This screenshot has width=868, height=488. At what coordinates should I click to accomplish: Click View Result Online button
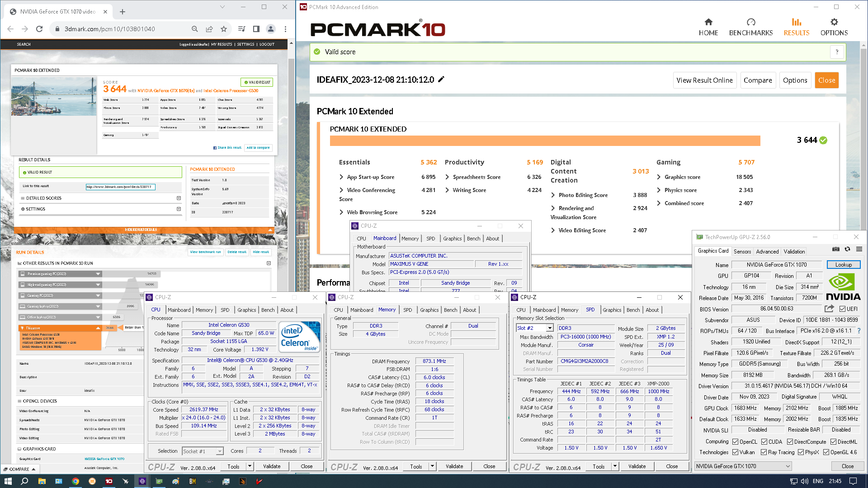click(704, 80)
